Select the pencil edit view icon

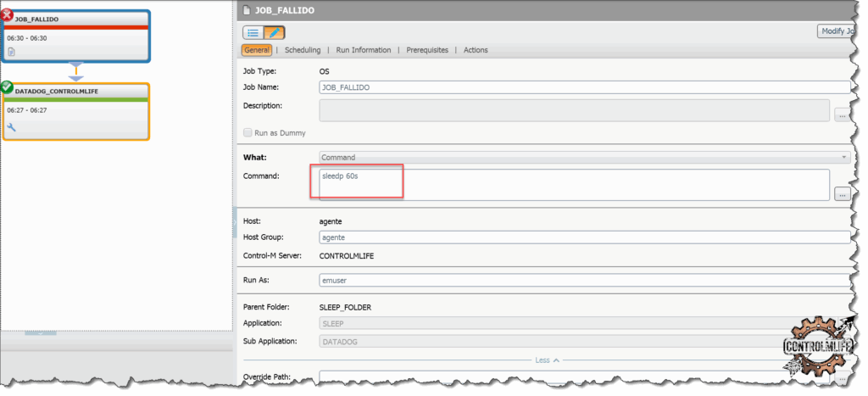tap(275, 33)
